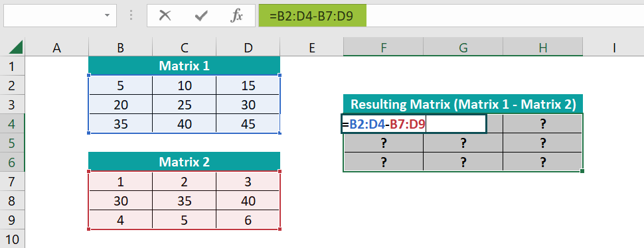Click the Resulting Matrix title cell
The width and height of the screenshot is (644, 248).
(x=463, y=104)
